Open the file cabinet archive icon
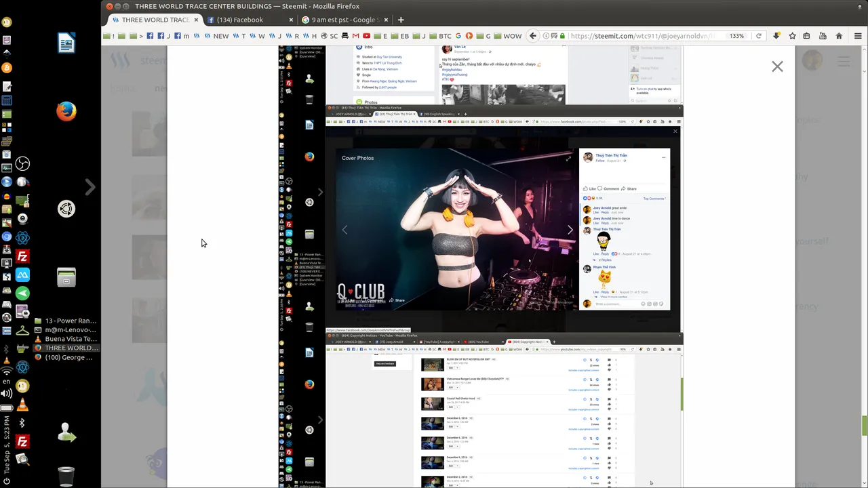The width and height of the screenshot is (868, 488). point(66,277)
